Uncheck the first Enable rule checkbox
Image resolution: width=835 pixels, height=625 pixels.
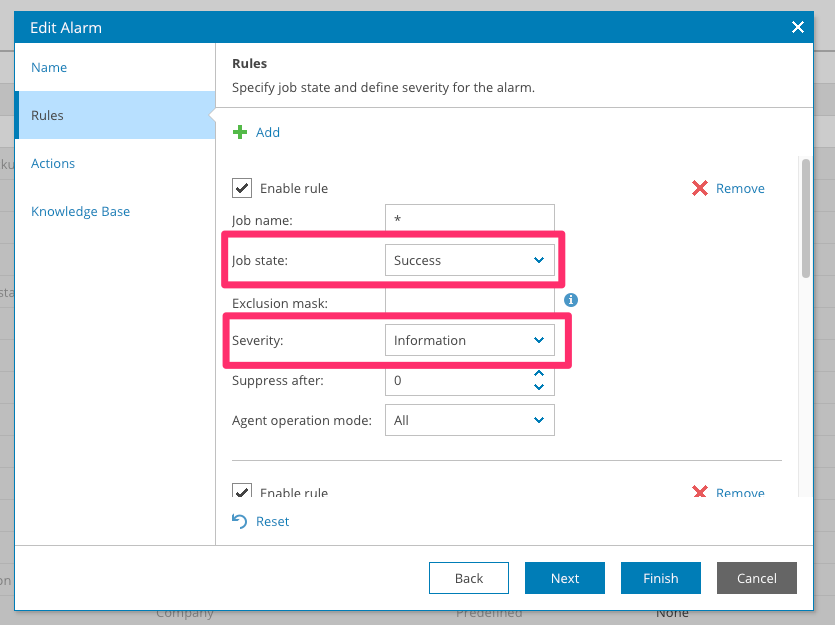241,188
